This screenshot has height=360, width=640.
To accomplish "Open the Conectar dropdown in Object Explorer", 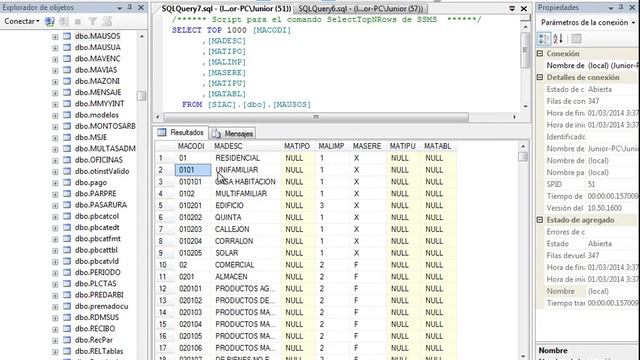I will tap(22, 21).
